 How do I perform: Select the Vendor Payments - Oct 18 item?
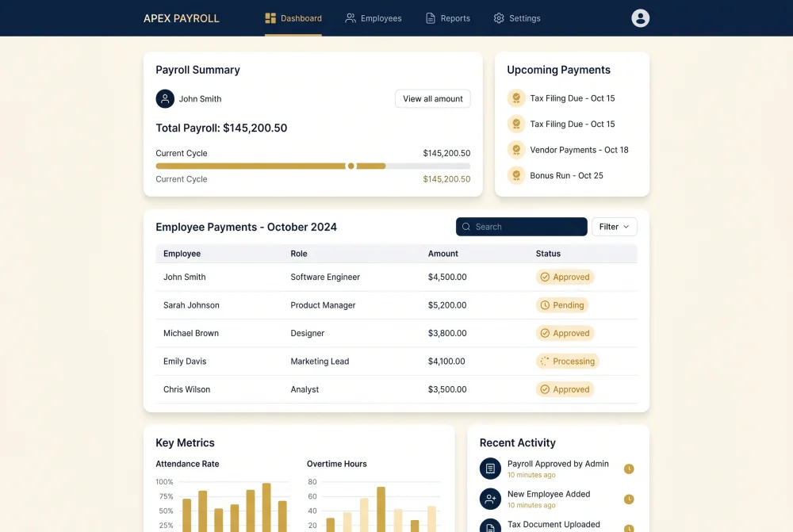pyautogui.click(x=568, y=150)
